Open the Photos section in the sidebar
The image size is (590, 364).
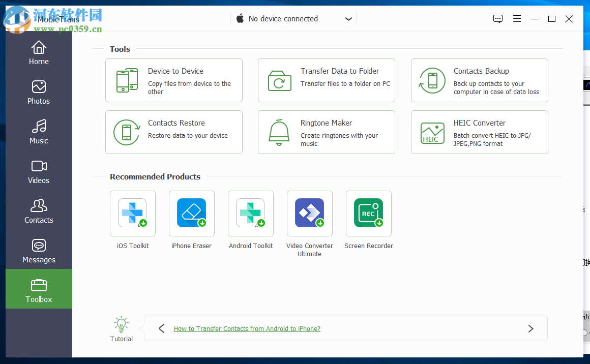pos(39,93)
